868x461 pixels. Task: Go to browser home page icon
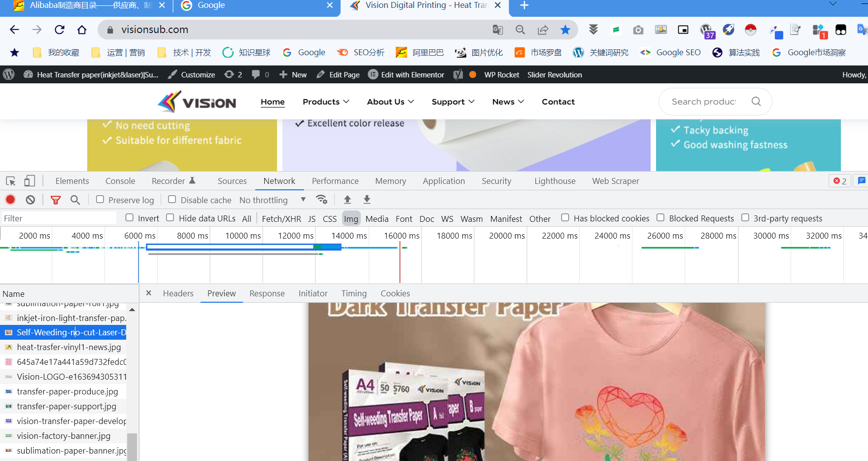[x=82, y=30]
